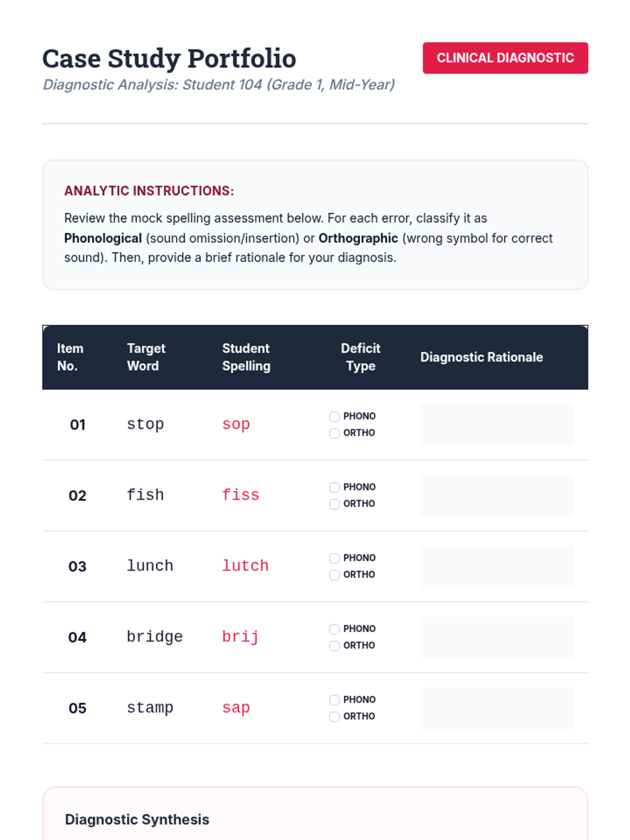Image resolution: width=630 pixels, height=840 pixels.
Task: Click the Diagnostic Synthesis heading
Action: 137,820
